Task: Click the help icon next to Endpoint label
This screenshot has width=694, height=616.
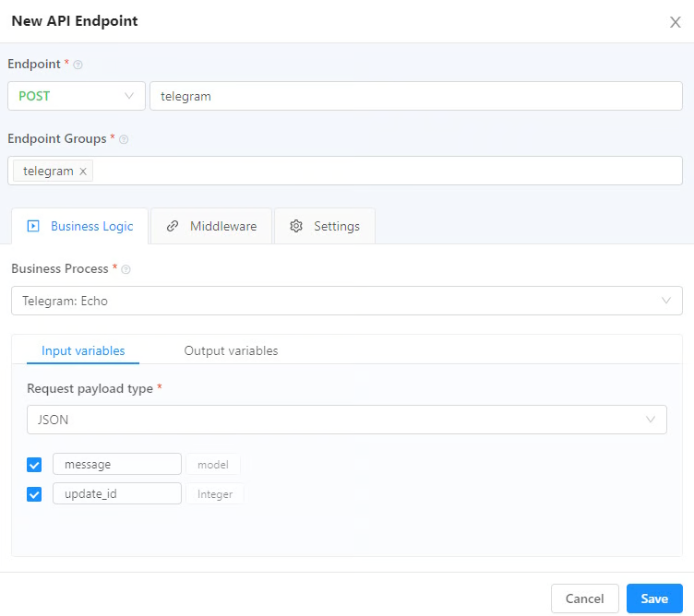Action: pos(78,65)
